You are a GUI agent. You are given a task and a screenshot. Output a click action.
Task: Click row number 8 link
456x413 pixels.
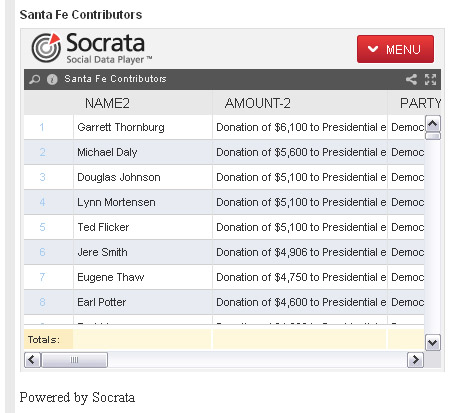42,302
